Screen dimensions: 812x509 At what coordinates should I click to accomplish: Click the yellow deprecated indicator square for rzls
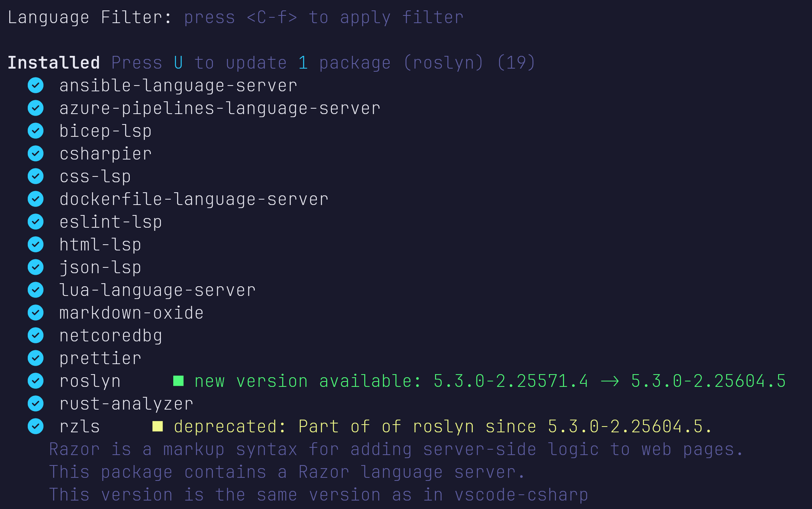coord(157,427)
